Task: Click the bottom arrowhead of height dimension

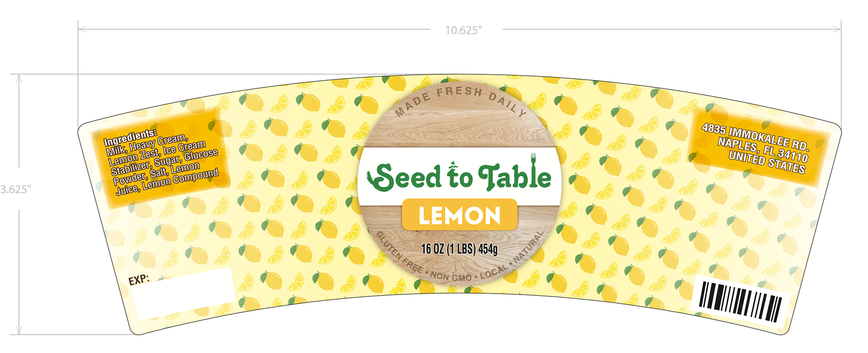Action: pos(19,330)
